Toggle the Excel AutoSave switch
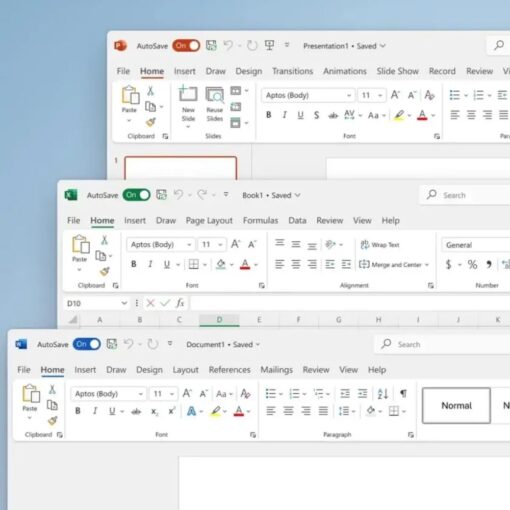510x510 pixels. 136,195
